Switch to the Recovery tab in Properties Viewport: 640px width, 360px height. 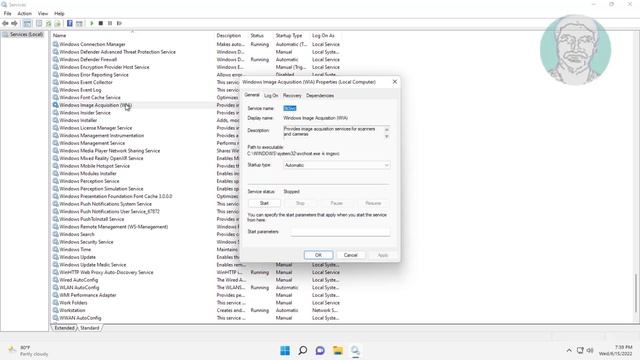pyautogui.click(x=292, y=96)
